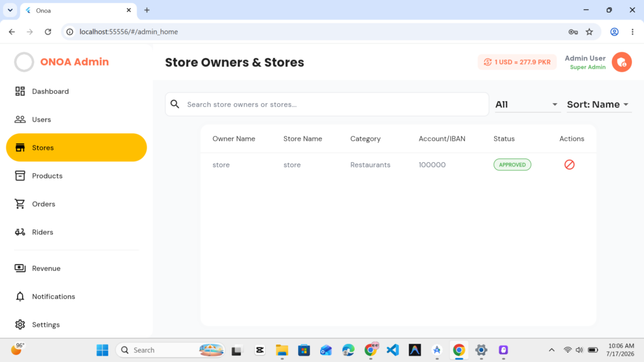The height and width of the screenshot is (362, 644).
Task: Click the red block icon for store row
Action: (x=569, y=165)
